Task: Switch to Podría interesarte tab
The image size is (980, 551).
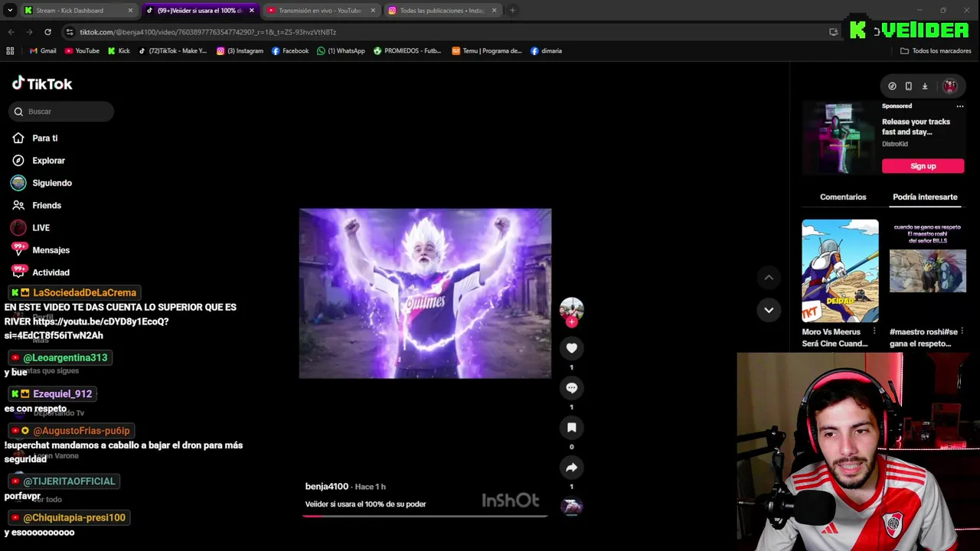Action: click(x=925, y=197)
